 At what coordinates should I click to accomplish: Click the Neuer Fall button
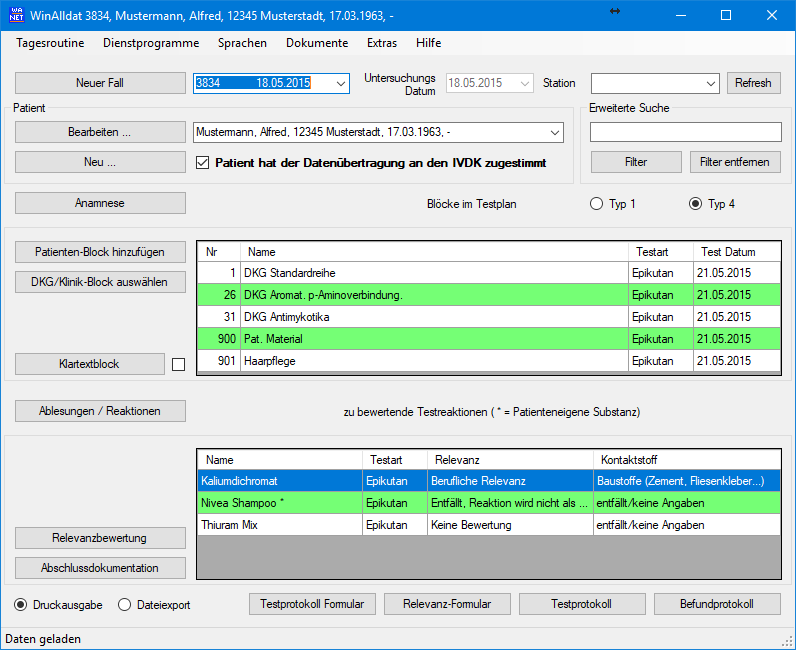100,83
